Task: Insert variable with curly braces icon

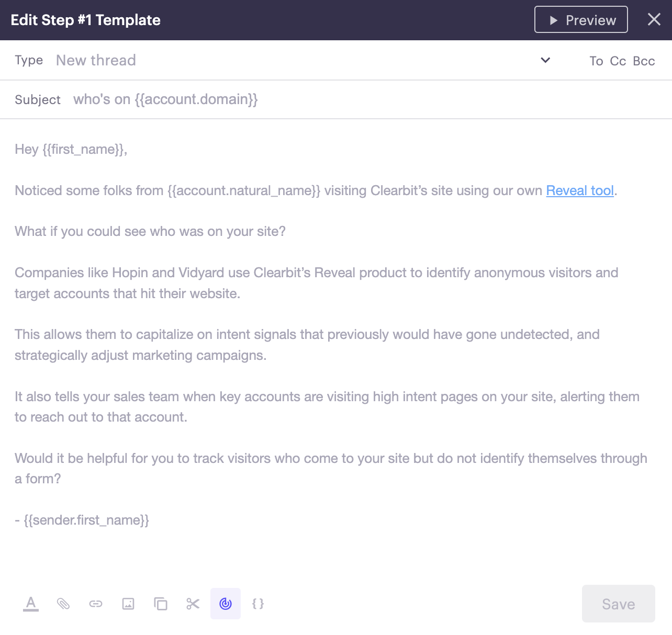Action: [258, 604]
